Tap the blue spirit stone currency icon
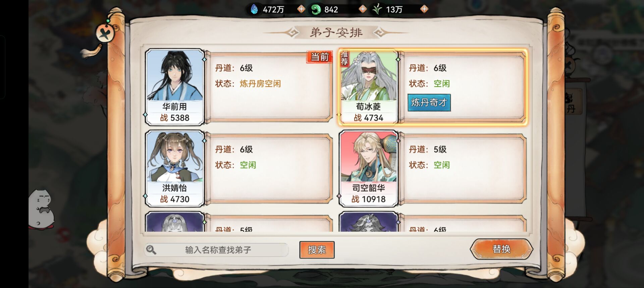This screenshot has width=644, height=288. point(255,9)
